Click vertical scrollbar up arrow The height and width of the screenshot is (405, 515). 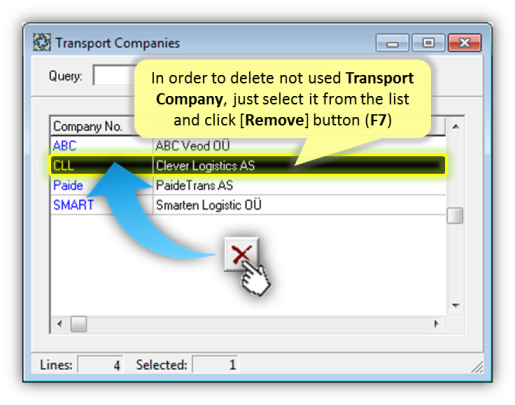(455, 126)
